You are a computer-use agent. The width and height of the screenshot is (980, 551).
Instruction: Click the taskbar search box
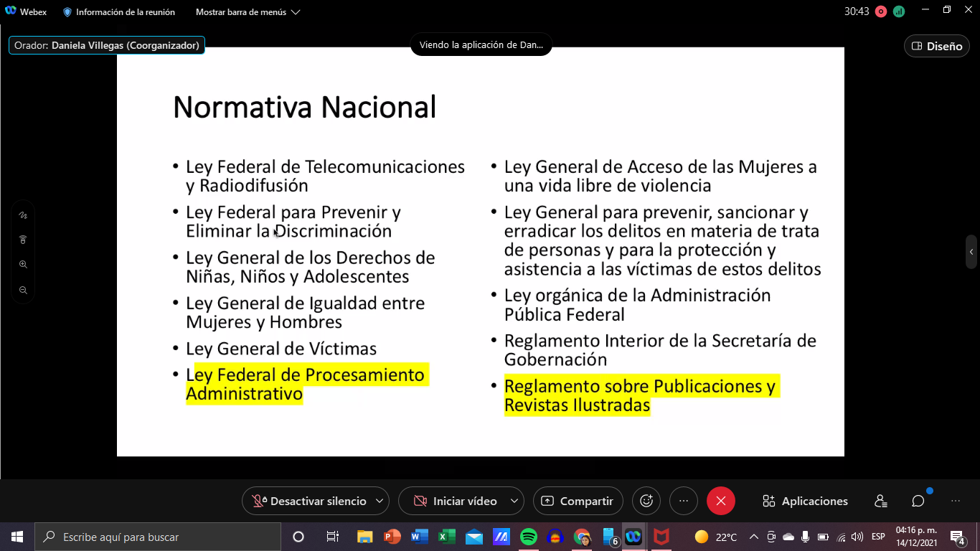(x=158, y=537)
